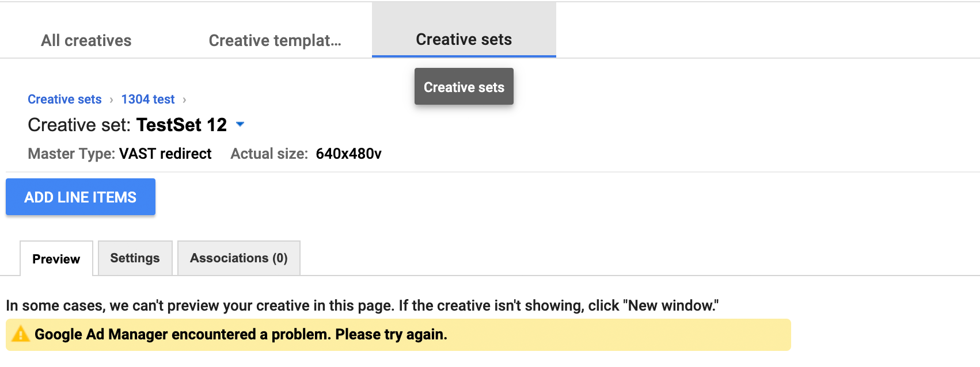Open the TestSet 12 name dropdown arrow

coord(240,125)
